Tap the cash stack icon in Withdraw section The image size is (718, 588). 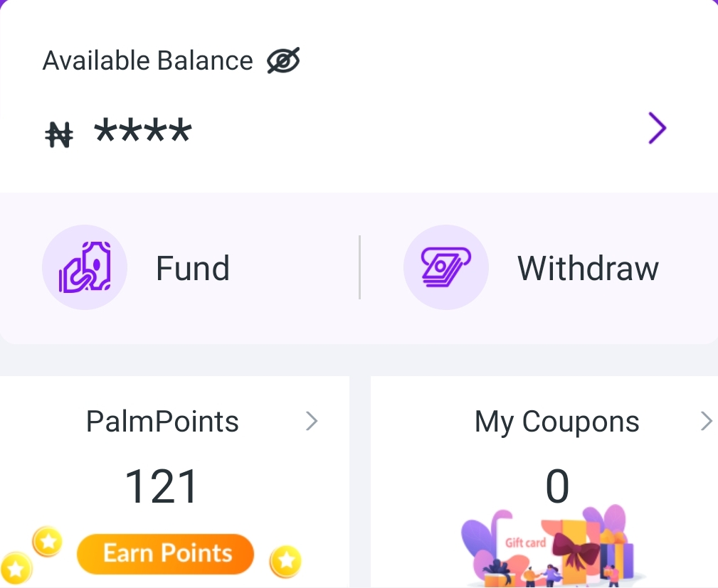click(446, 267)
